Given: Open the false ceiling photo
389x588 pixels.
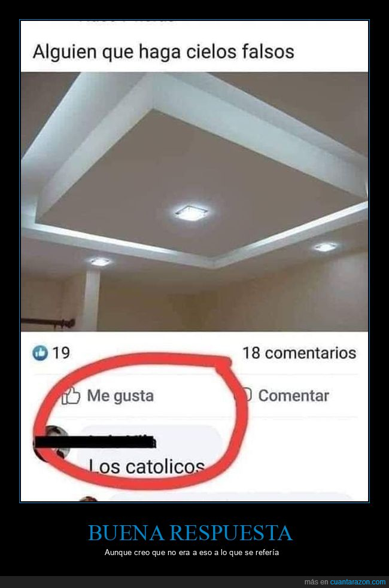Looking at the screenshot, I should pos(194,202).
